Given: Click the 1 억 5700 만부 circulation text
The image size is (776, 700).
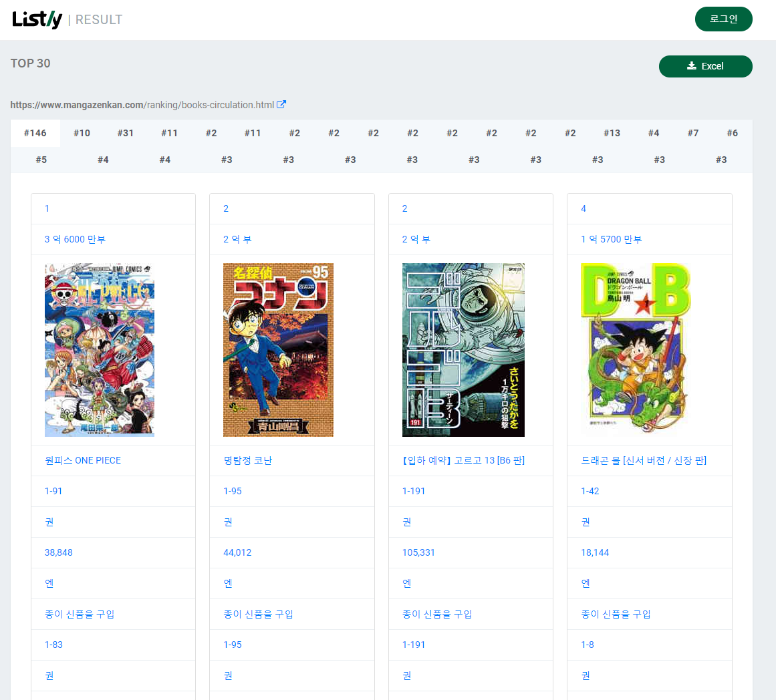Looking at the screenshot, I should click(611, 239).
